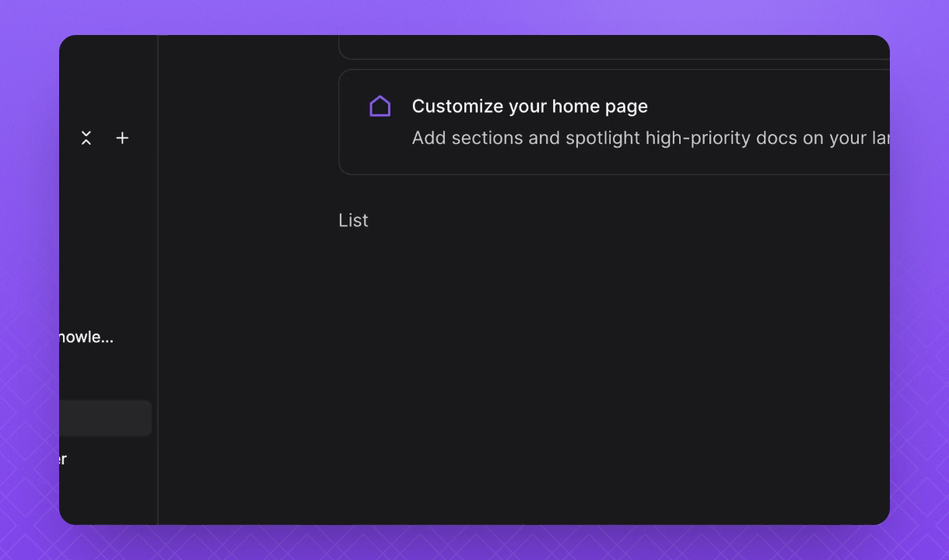The height and width of the screenshot is (560, 949).
Task: Click empty sidebar space above the chevrons icon
Action: pyautogui.click(x=101, y=78)
